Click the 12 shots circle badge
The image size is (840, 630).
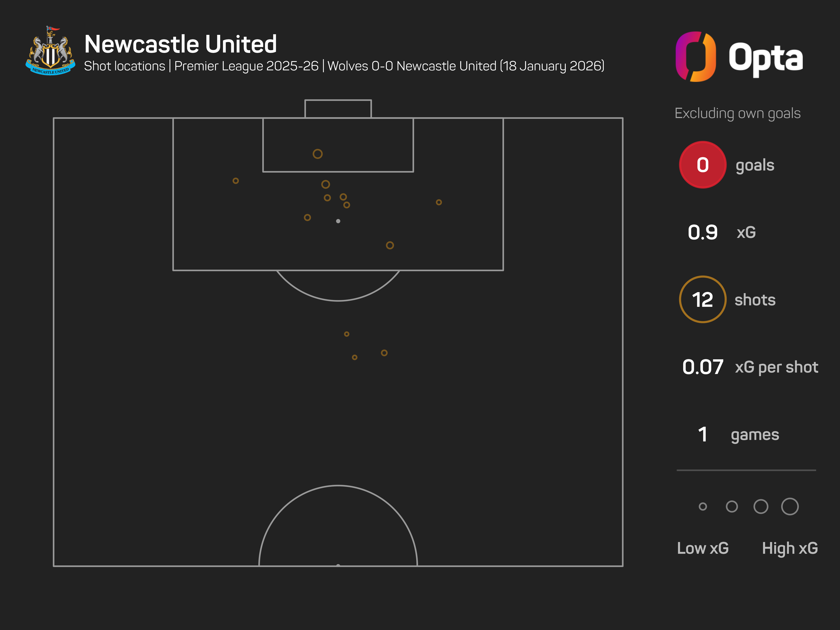pos(702,300)
